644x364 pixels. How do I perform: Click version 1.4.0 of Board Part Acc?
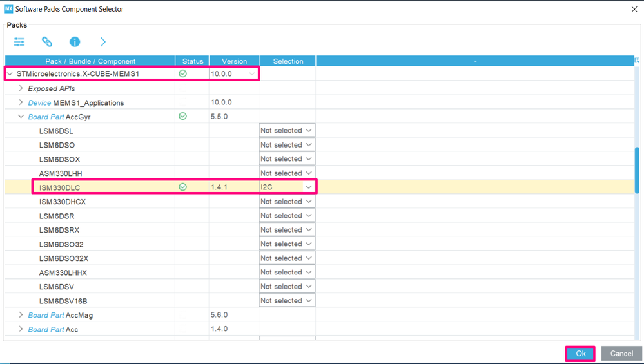(219, 329)
